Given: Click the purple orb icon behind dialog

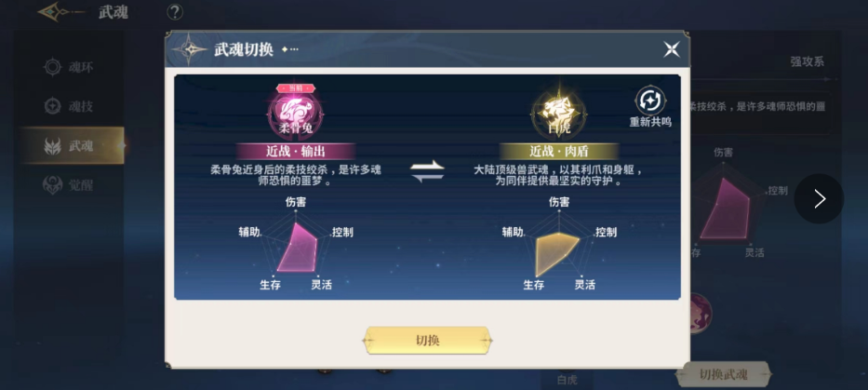Looking at the screenshot, I should pyautogui.click(x=701, y=314).
